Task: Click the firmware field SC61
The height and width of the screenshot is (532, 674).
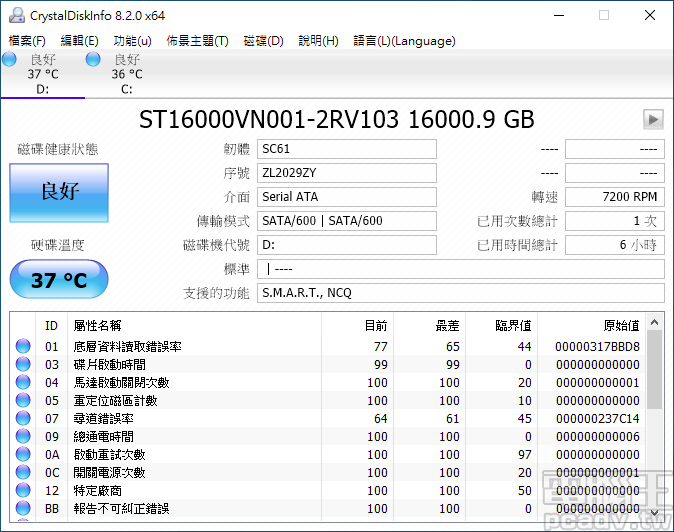Action: pos(347,149)
